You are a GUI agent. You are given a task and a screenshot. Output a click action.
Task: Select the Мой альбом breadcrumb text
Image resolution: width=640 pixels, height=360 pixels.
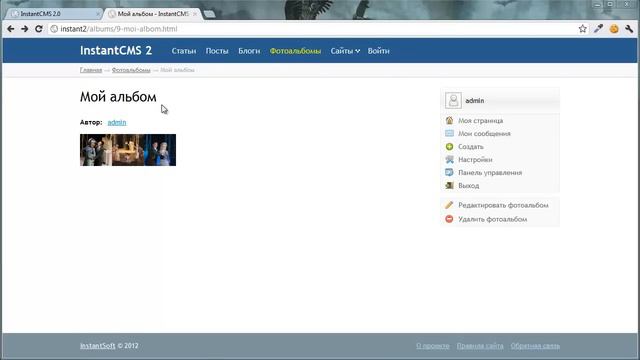(x=177, y=70)
